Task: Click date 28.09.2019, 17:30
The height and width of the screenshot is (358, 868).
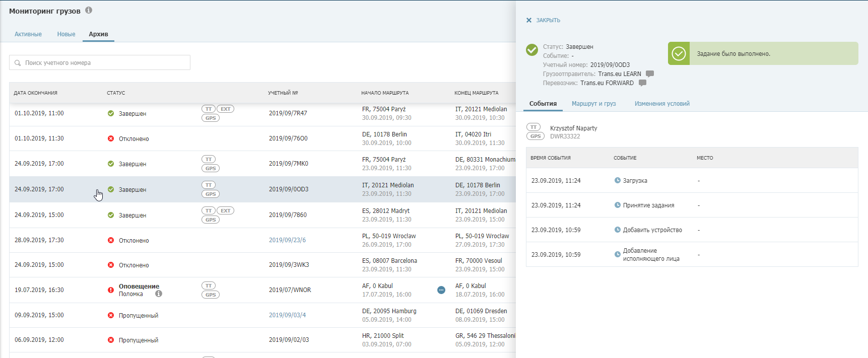Action: [39, 240]
